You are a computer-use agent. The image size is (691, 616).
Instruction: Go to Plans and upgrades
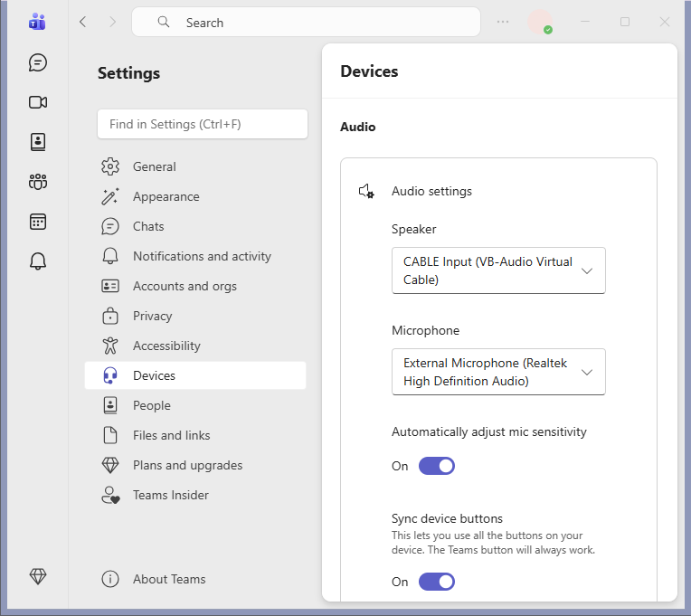(x=195, y=465)
